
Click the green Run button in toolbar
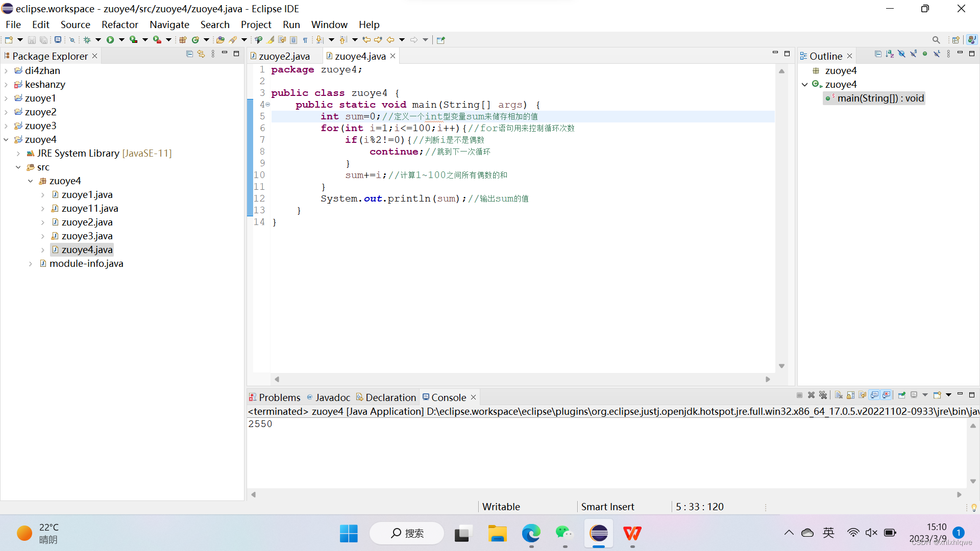tap(110, 40)
